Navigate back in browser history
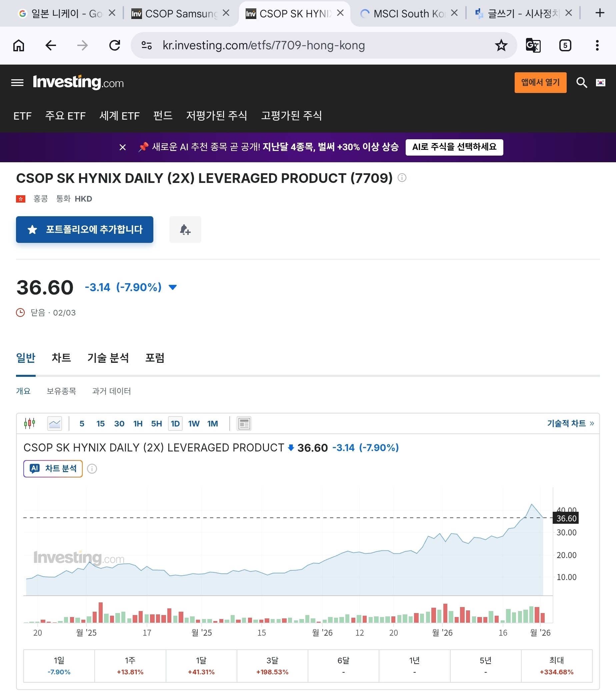 51,45
